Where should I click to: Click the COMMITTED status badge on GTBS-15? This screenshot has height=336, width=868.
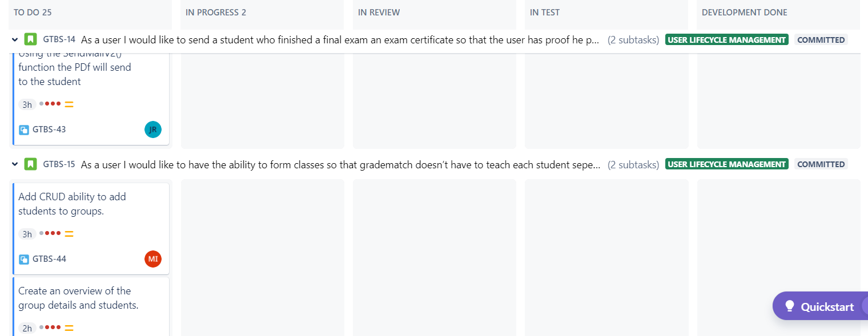[821, 164]
